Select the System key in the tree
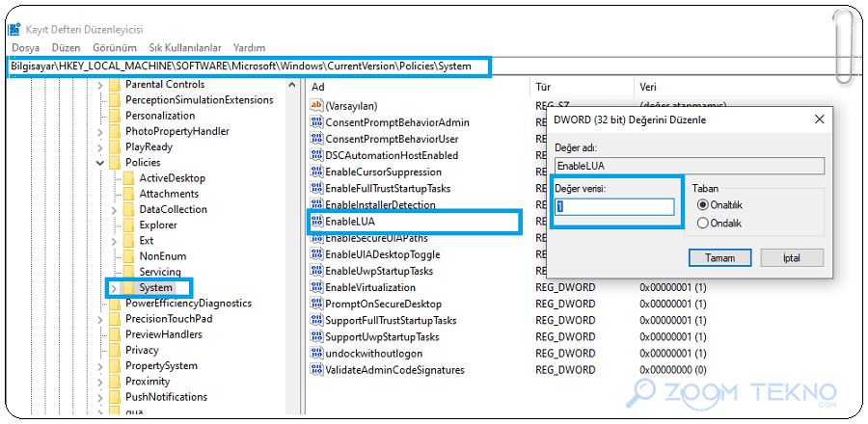 [155, 288]
